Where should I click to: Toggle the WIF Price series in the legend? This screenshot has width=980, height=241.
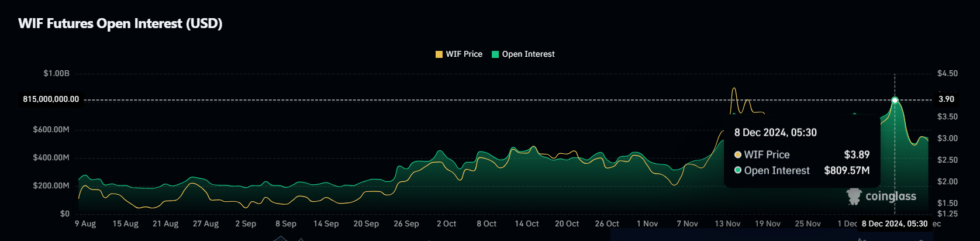pyautogui.click(x=459, y=54)
